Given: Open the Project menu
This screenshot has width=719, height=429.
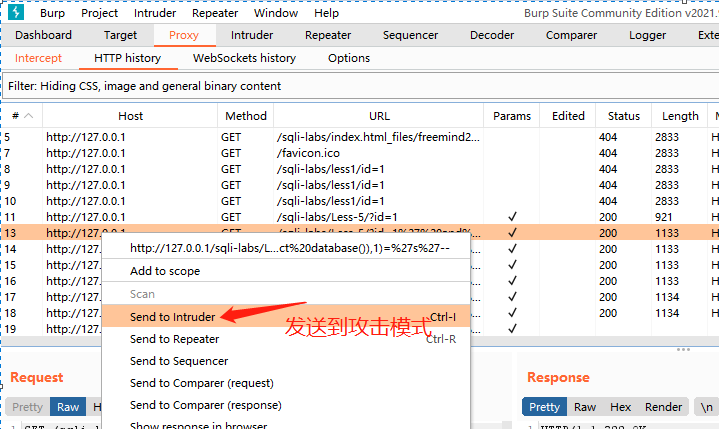Looking at the screenshot, I should pos(100,13).
